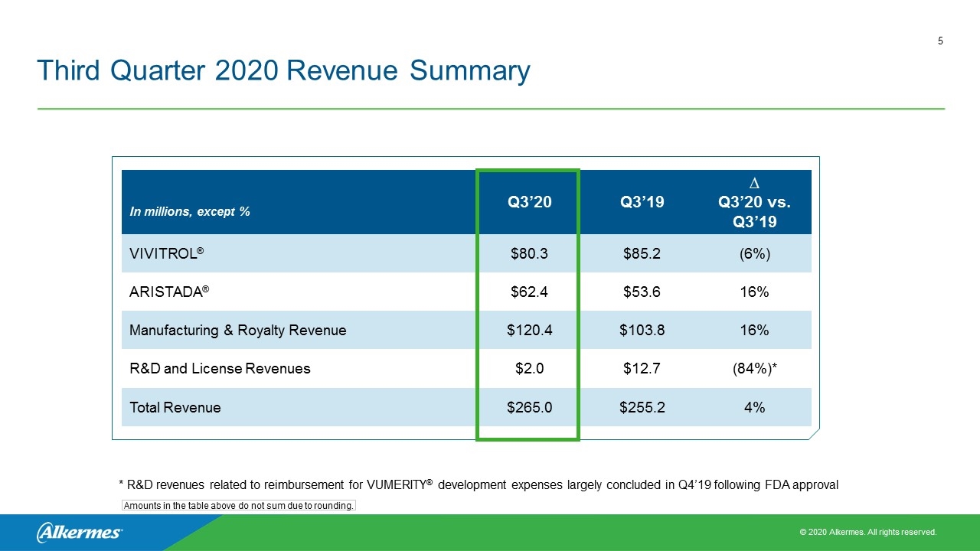Click the VUMERITY R&D revenues footnote
Image resolution: width=980 pixels, height=551 pixels.
click(x=479, y=484)
